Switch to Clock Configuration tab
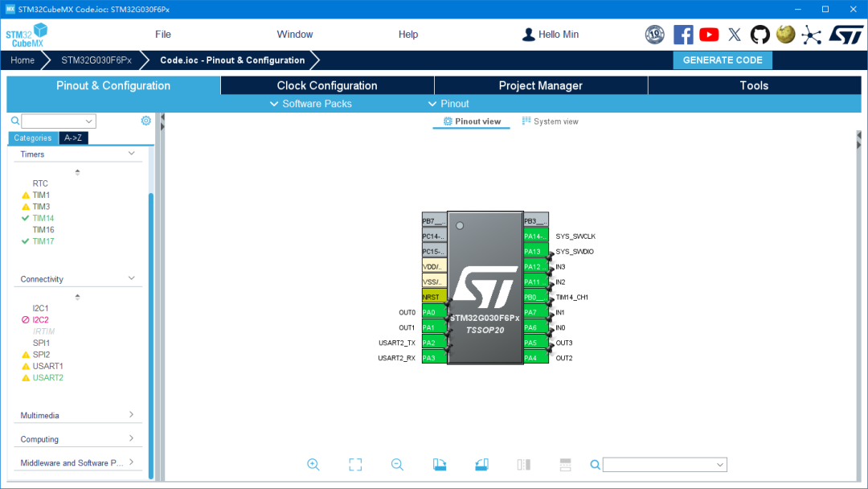The height and width of the screenshot is (489, 868). coord(327,85)
